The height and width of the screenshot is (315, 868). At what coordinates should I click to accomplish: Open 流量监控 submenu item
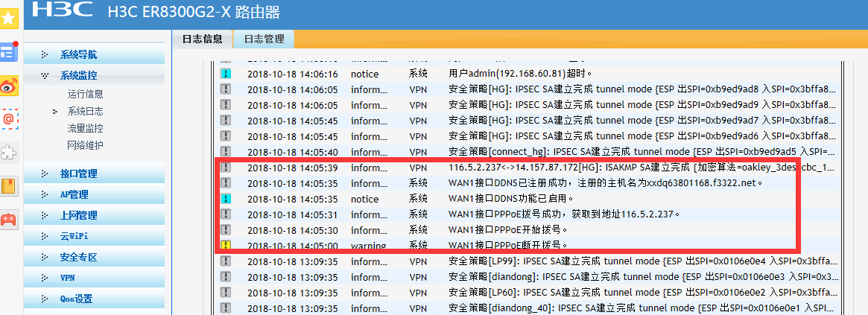[85, 128]
